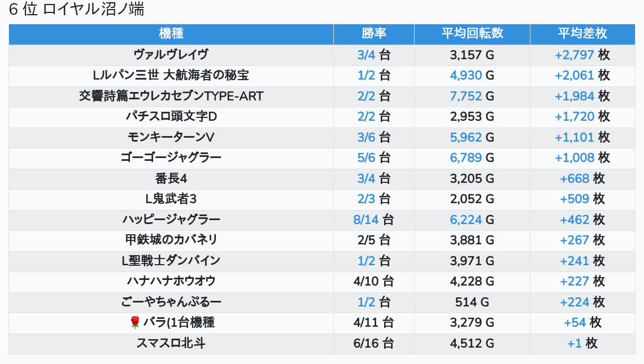Viewport: 644px width, 364px height.
Task: Click the 8/14 win rate link
Action: 365,220
